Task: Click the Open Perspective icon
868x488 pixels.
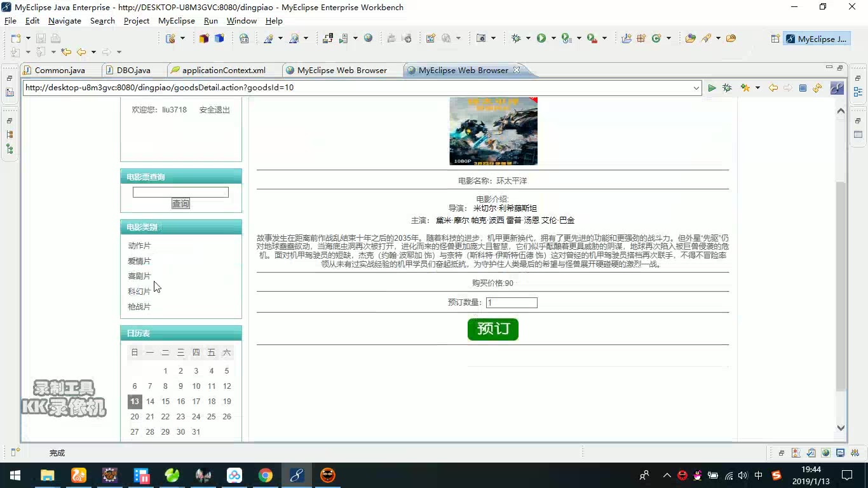Action: (x=775, y=39)
